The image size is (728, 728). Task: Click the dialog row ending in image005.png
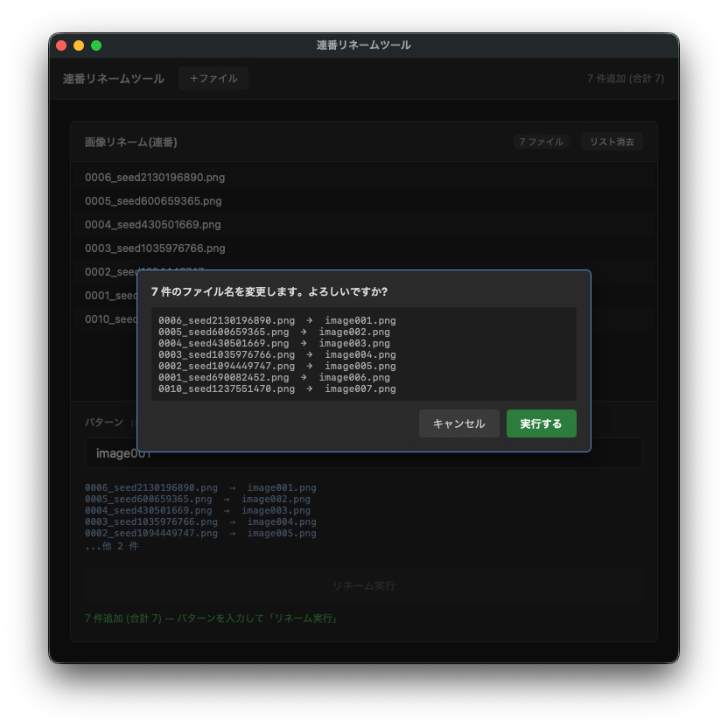pyautogui.click(x=277, y=366)
